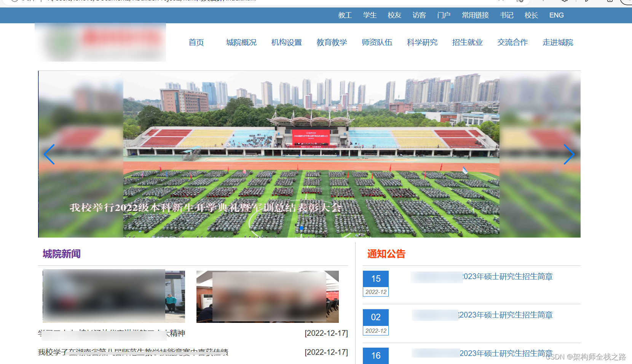Click the carousel caption about 2022级本科新生开学典礼
This screenshot has height=364, width=632.
pos(206,208)
